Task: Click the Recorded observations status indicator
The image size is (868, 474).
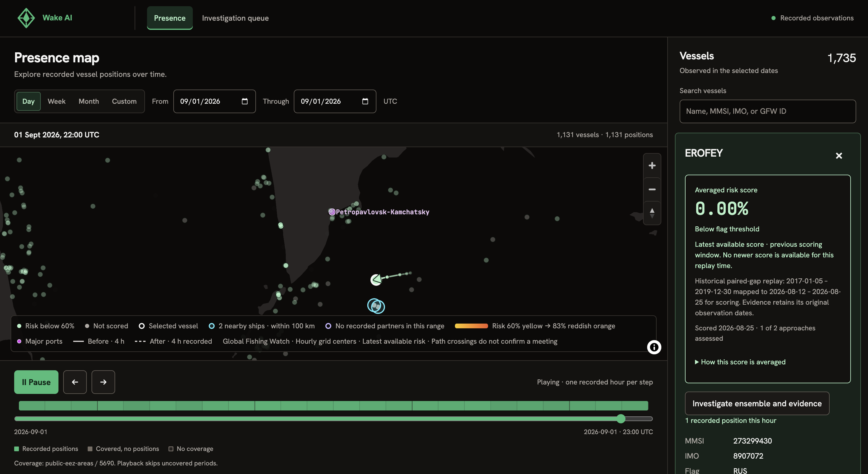Action: point(812,18)
